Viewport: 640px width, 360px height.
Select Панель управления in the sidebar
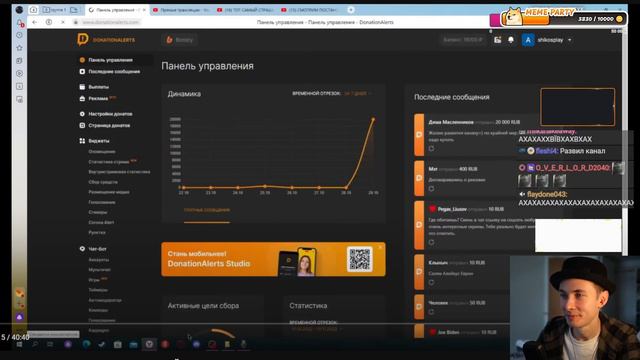point(110,60)
